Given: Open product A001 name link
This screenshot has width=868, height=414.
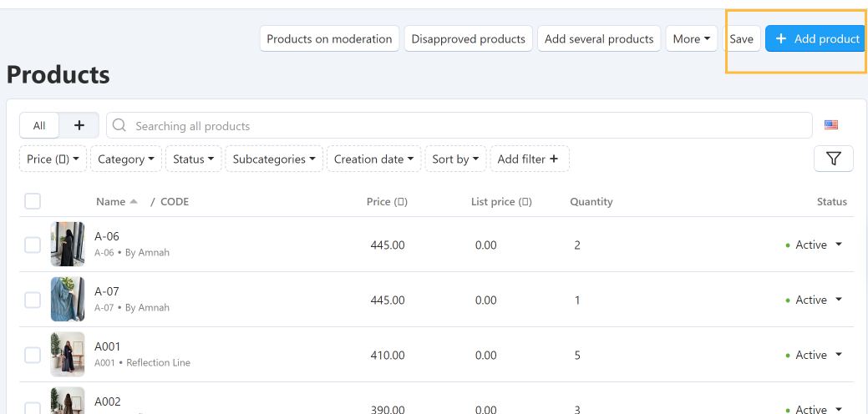Looking at the screenshot, I should 108,346.
